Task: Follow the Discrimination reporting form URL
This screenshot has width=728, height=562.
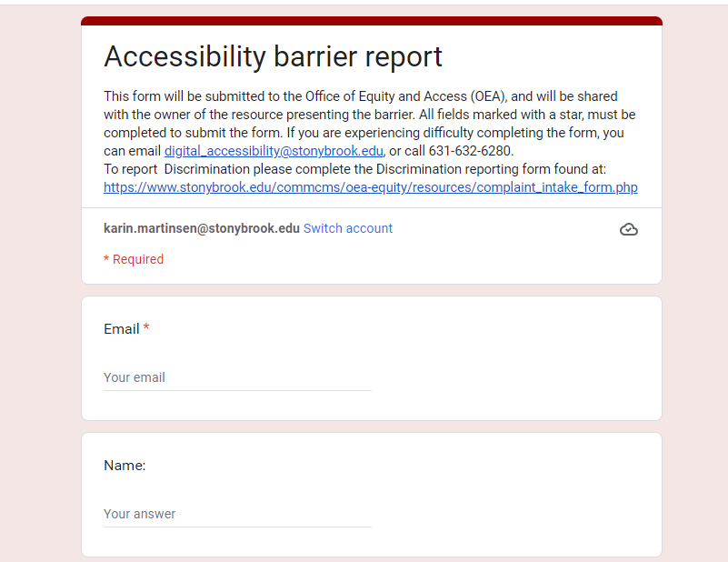Action: [370, 187]
